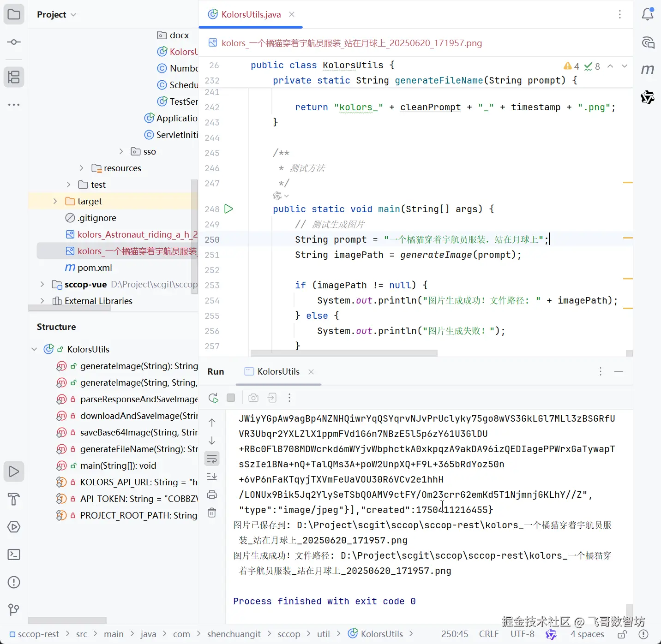Screen dimensions: 661x644
Task: Click the editor horizontal scrollbar
Action: coord(344,353)
